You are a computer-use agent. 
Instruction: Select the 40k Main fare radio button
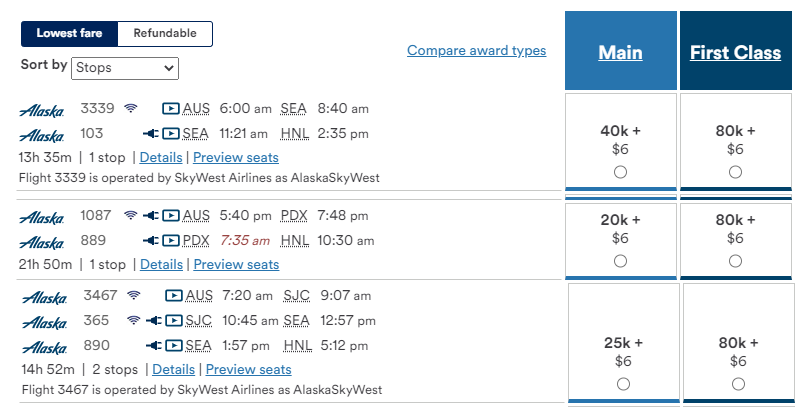tap(620, 172)
